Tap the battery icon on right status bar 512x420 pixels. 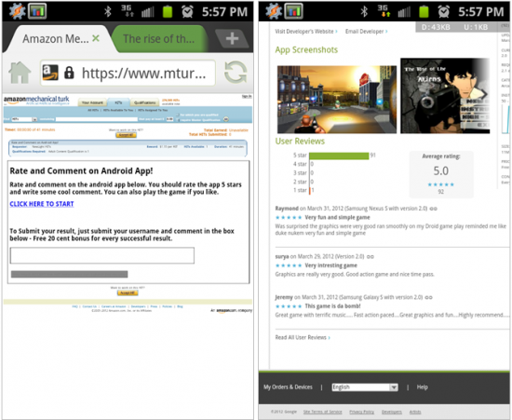click(x=424, y=12)
